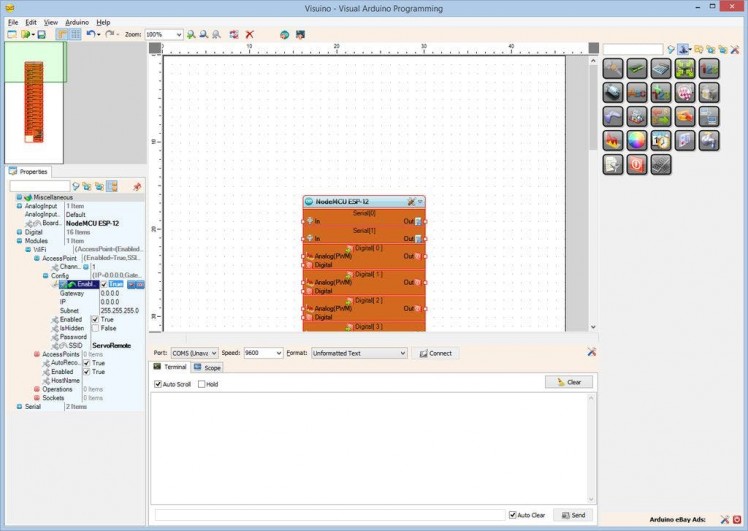Enable the Hold checkbox in terminal
748x531 pixels.
[x=201, y=384]
